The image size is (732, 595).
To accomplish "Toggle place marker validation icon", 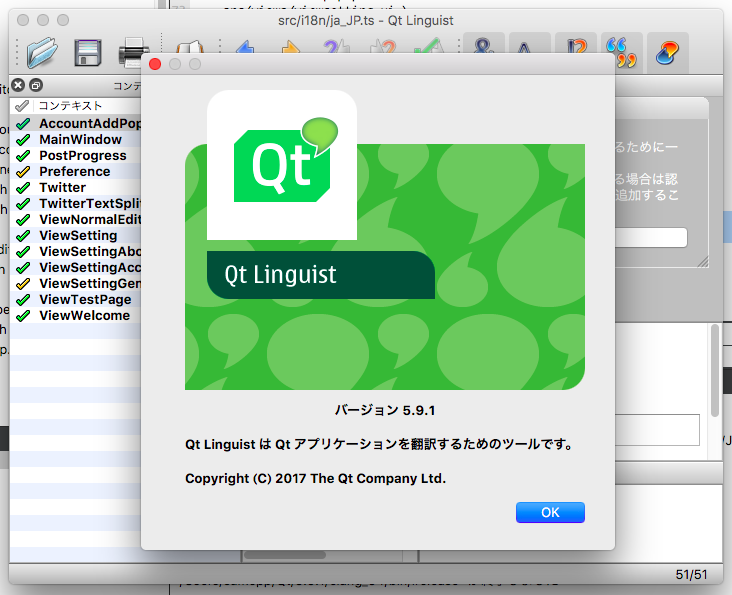I will [667, 52].
